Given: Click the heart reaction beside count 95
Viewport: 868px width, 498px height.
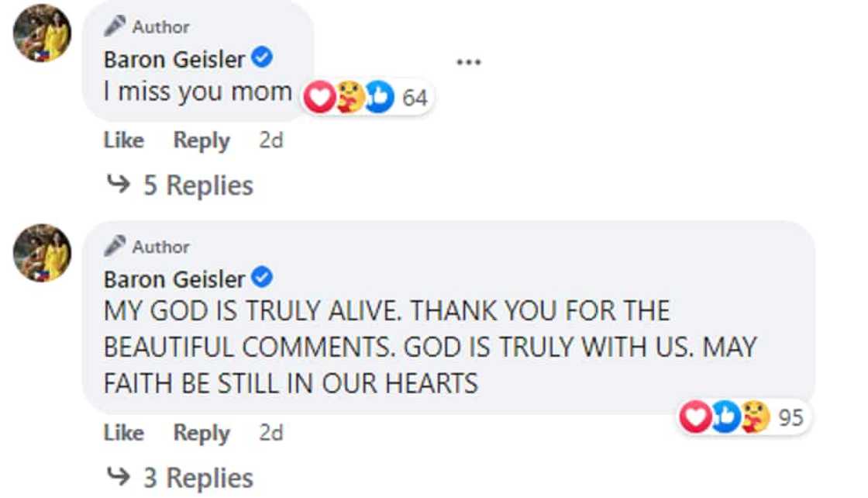Looking at the screenshot, I should click(694, 417).
